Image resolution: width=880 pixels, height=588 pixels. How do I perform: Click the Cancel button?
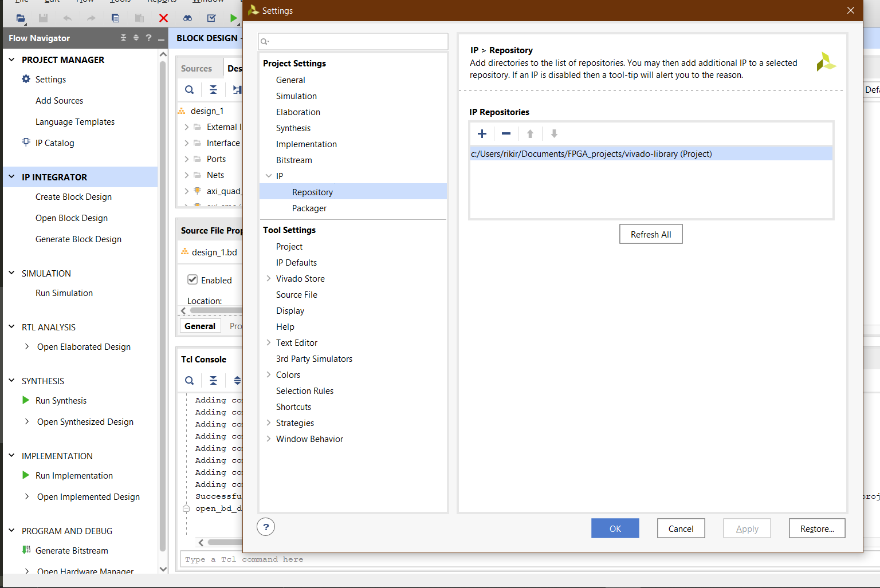681,528
